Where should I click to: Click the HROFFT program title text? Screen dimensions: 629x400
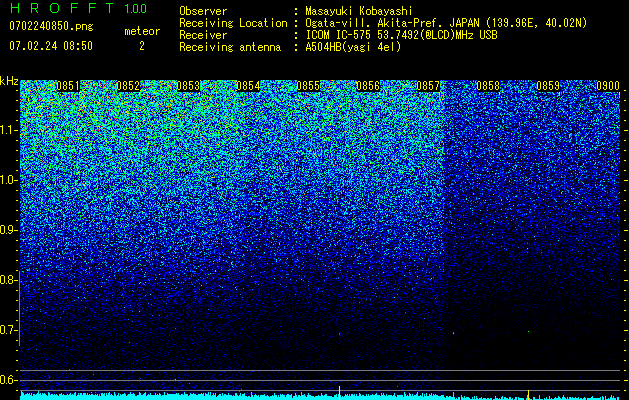pyautogui.click(x=62, y=8)
